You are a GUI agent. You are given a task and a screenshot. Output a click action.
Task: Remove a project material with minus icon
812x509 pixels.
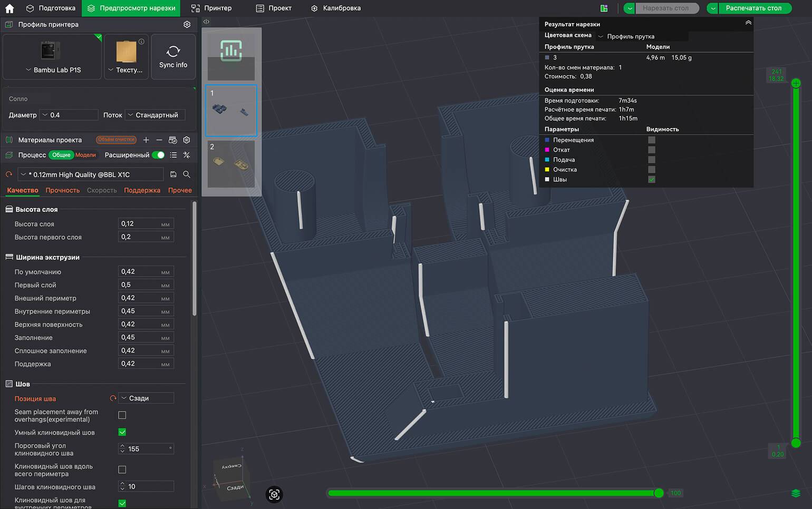click(159, 140)
